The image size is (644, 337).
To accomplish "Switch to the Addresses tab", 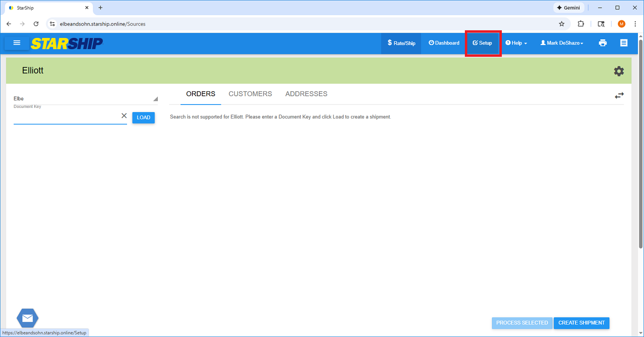I will click(x=306, y=94).
